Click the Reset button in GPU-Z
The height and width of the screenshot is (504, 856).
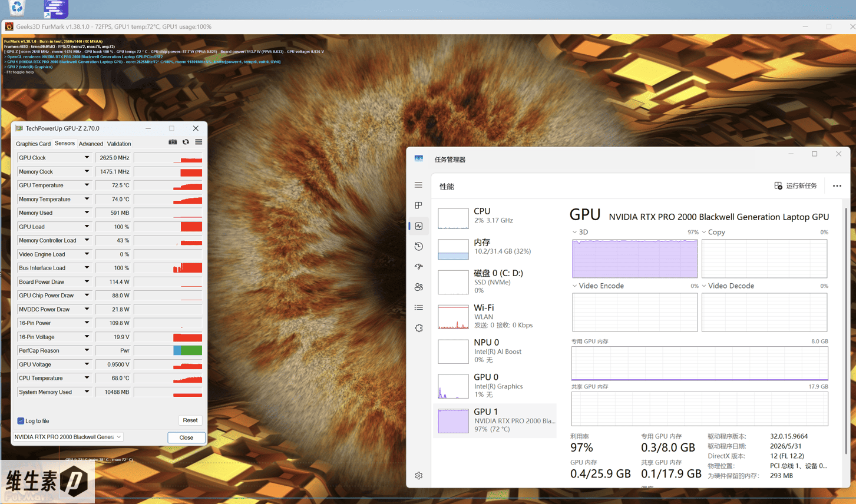[190, 420]
